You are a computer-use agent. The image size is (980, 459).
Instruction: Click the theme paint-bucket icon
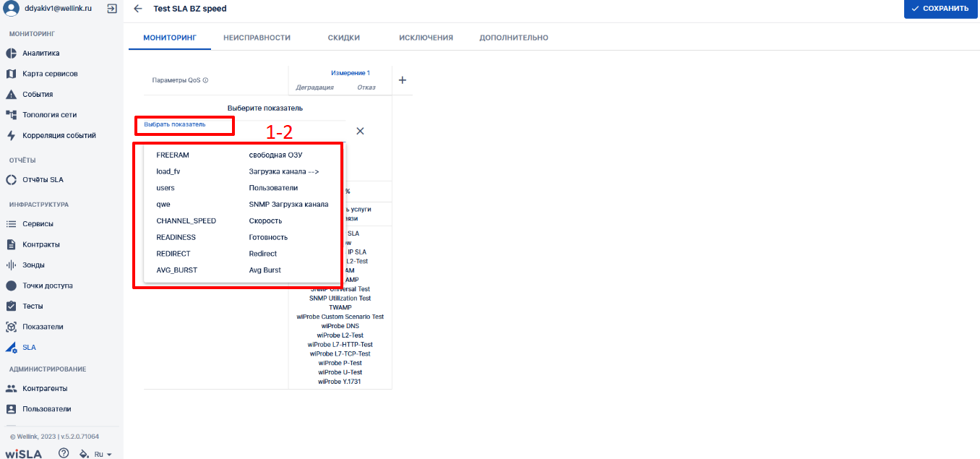point(84,454)
